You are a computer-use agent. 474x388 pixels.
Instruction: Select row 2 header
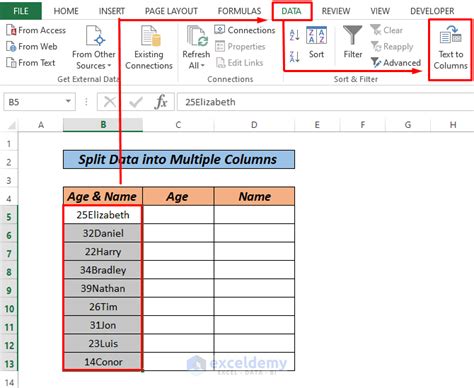point(9,162)
